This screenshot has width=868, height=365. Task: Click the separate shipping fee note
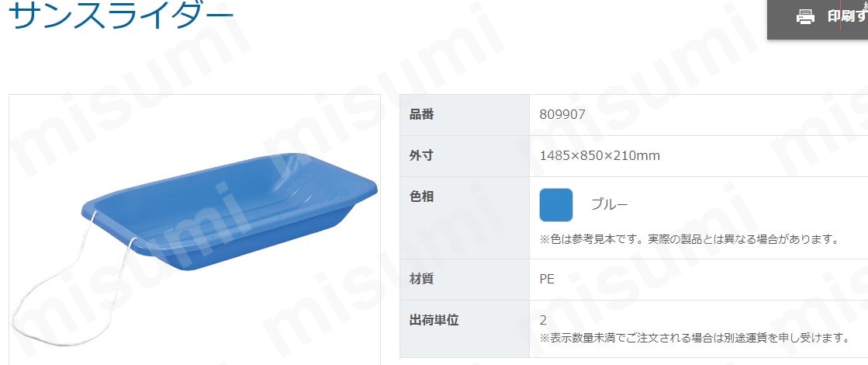coord(694,337)
